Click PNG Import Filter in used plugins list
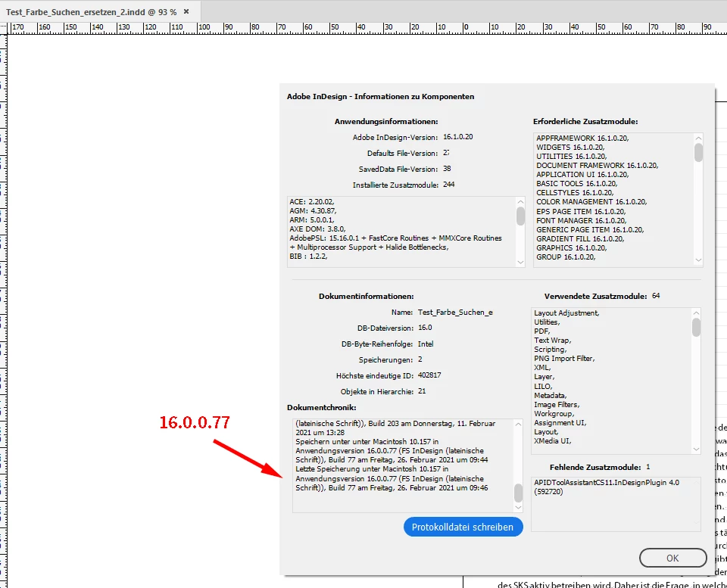727x588 pixels. coord(564,359)
